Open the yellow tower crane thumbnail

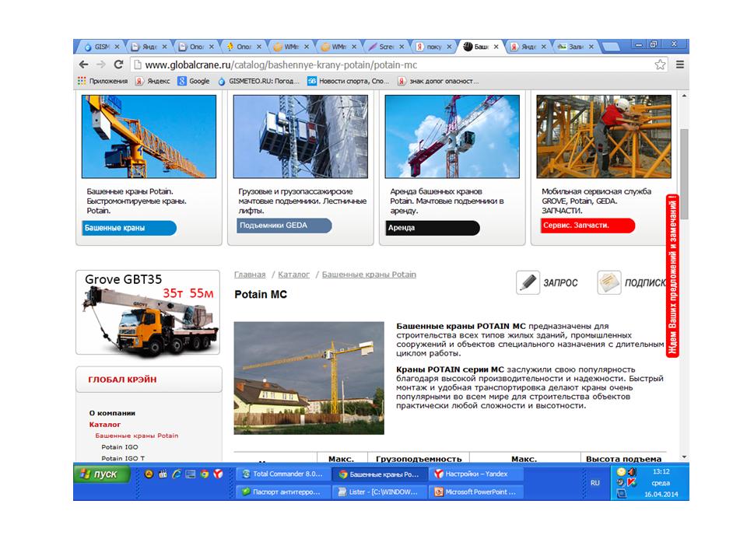click(149, 137)
